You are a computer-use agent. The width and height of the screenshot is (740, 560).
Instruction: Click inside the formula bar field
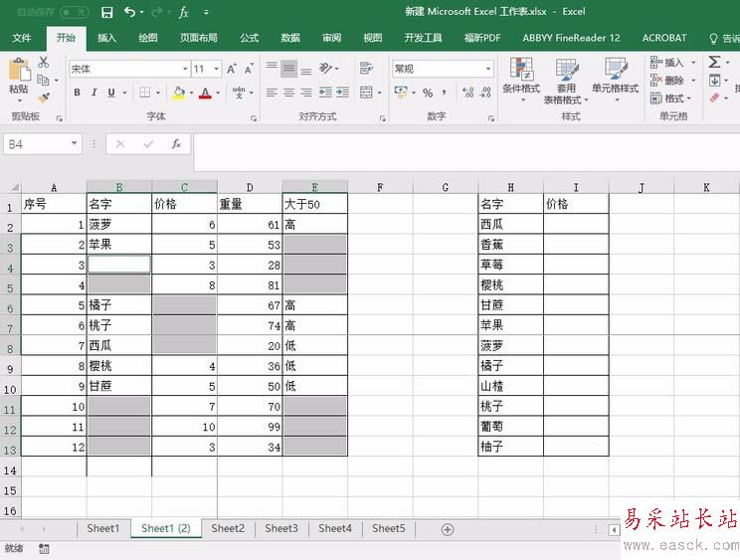point(466,152)
